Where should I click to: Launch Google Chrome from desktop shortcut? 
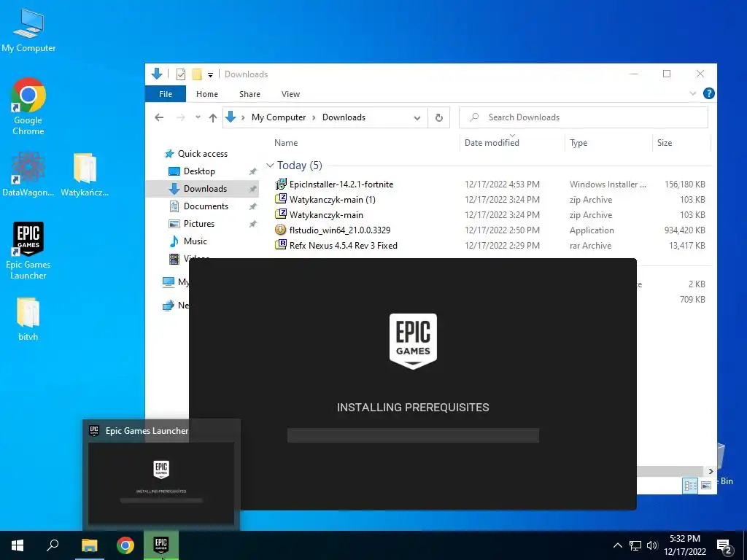(28, 106)
